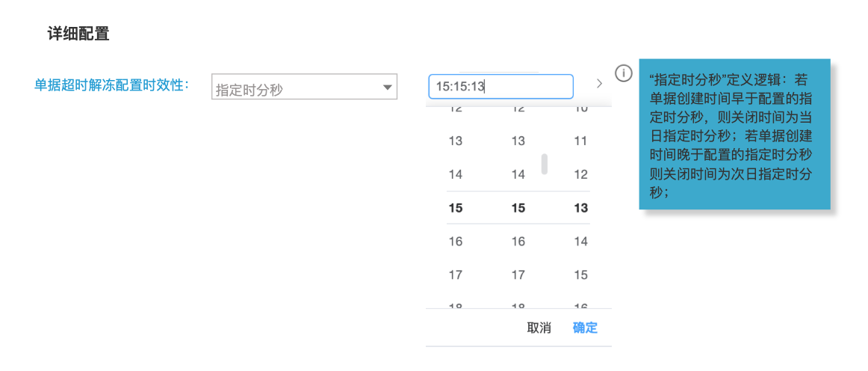Viewport: 868px width, 371px height.
Task: Choose the highlighted hour 15
Action: coord(455,208)
